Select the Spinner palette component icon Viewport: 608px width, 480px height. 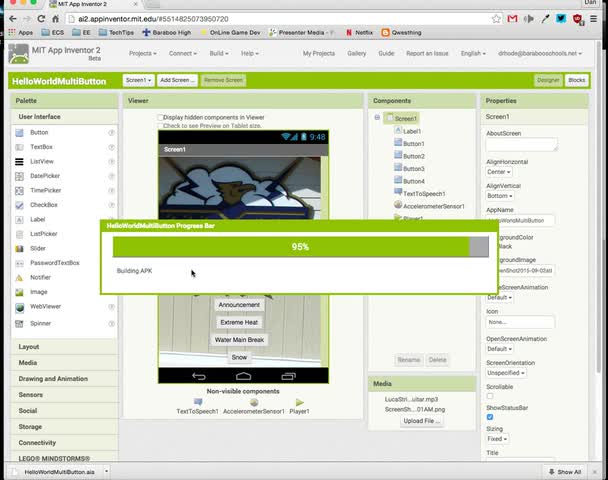tap(19, 323)
